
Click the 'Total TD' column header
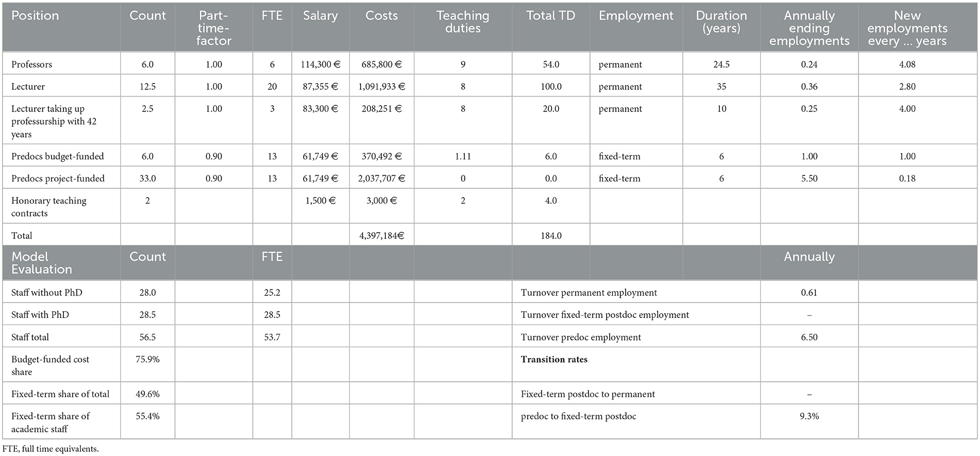coord(551,16)
